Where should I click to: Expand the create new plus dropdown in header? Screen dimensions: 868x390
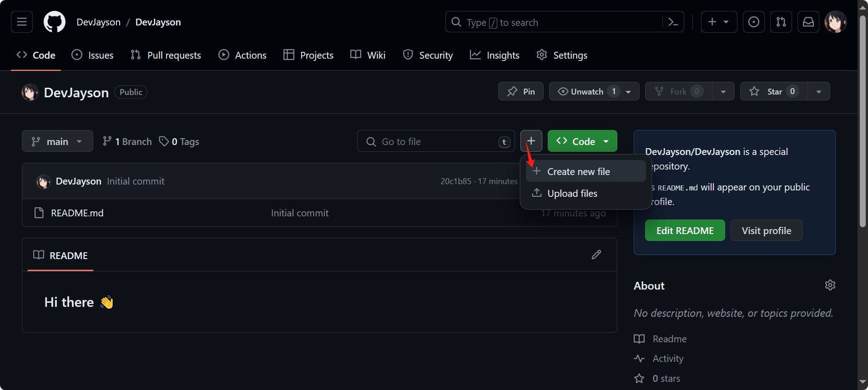point(719,22)
